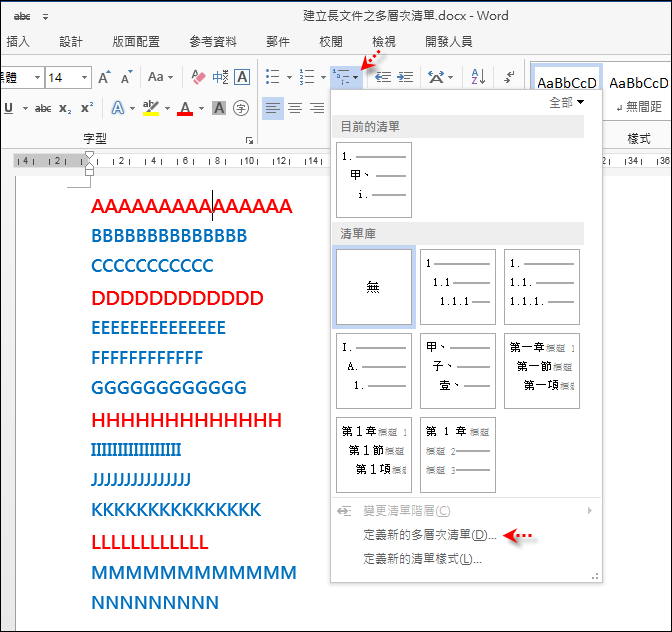Toggle subscript formatting
This screenshot has height=632, width=672.
click(65, 108)
